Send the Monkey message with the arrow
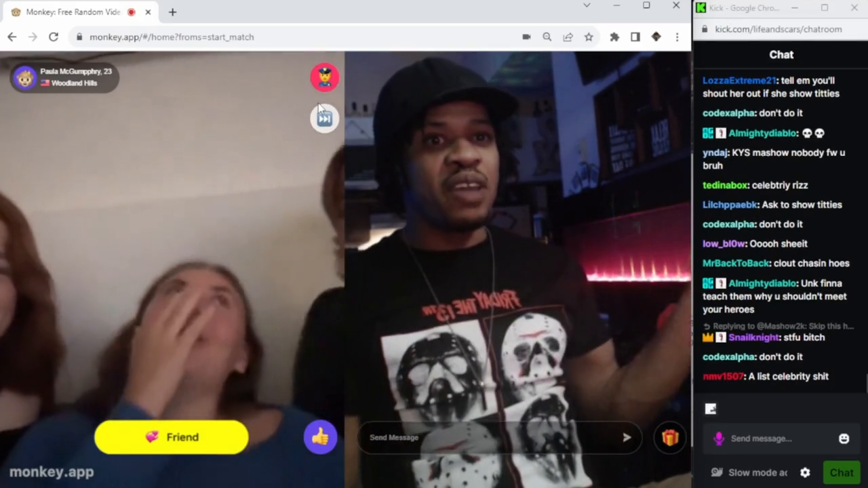 627,438
